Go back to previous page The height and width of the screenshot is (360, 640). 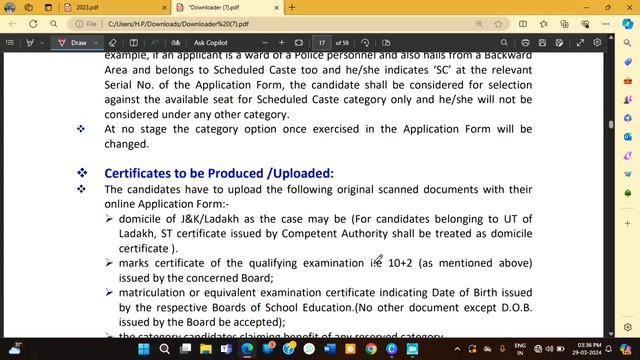pos(12,24)
